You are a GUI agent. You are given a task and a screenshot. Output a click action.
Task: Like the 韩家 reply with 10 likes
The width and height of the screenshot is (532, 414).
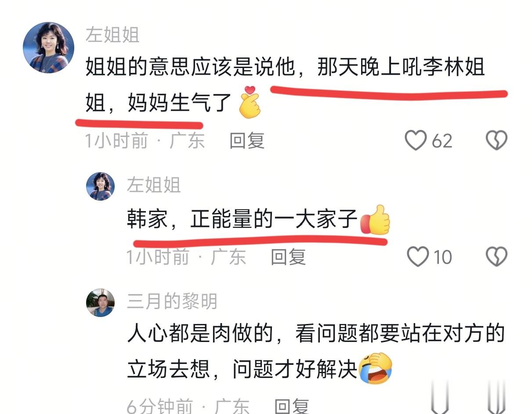(x=418, y=256)
